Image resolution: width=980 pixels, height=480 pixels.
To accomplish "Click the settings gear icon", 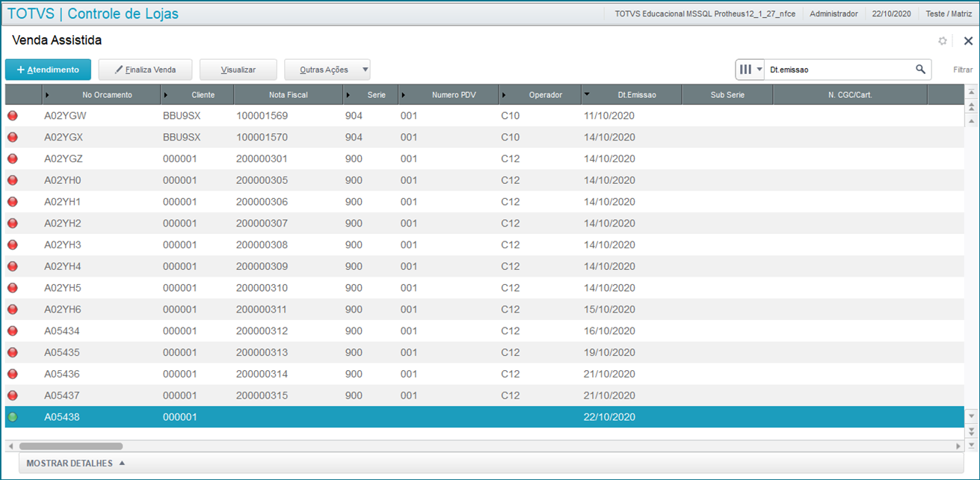I will coord(943,41).
